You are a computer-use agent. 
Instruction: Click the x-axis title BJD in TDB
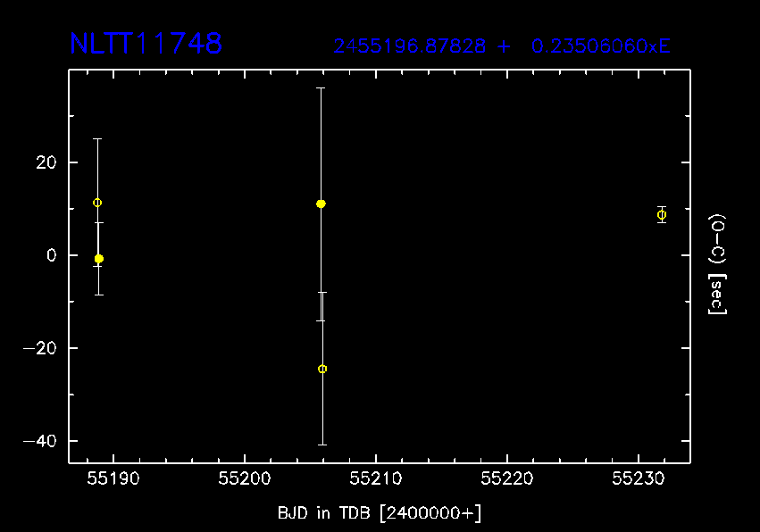pyautogui.click(x=380, y=513)
